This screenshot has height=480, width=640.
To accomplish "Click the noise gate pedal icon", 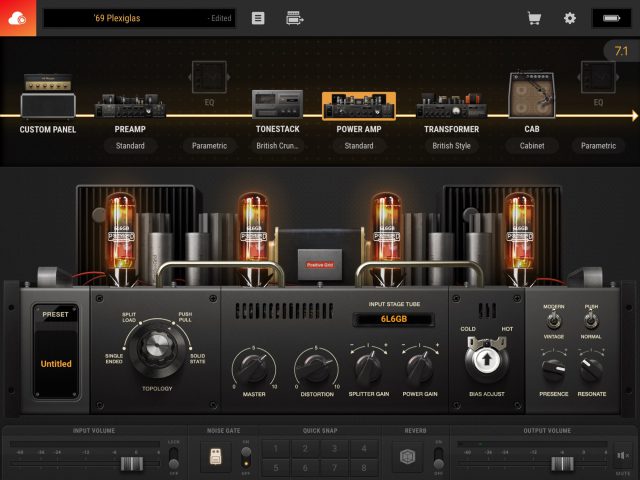I will pos(216,457).
